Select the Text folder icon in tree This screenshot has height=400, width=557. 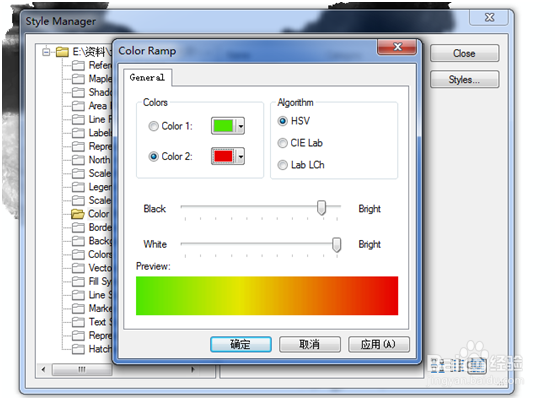click(x=78, y=322)
